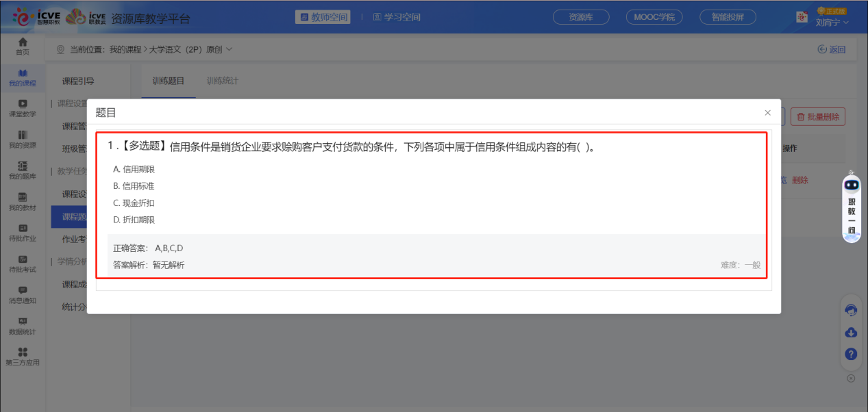The width and height of the screenshot is (868, 412).
Task: Open 数据统计 sidebar icon
Action: click(x=23, y=326)
